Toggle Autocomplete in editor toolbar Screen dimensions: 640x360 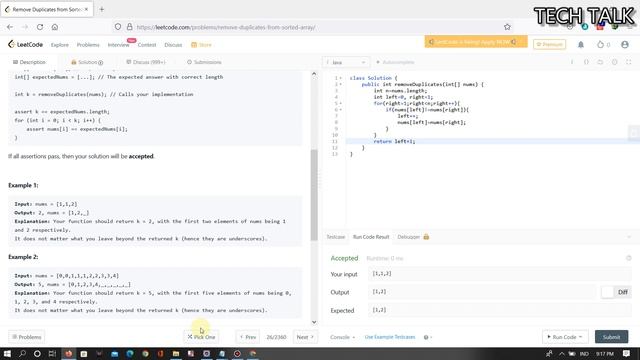[395, 62]
